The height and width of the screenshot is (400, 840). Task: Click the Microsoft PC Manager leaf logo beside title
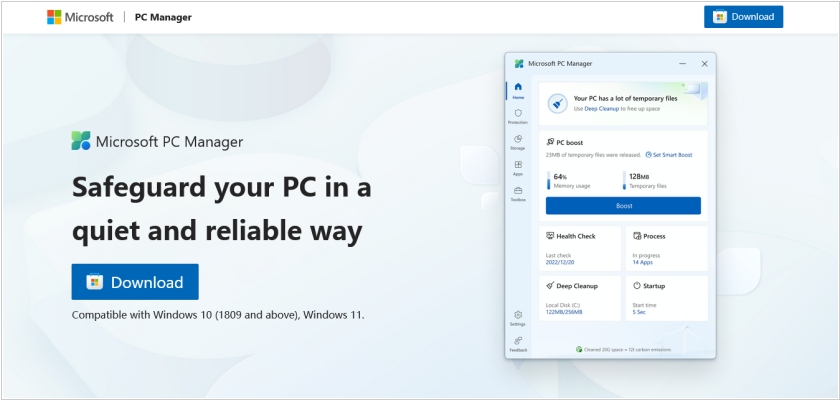[x=81, y=141]
